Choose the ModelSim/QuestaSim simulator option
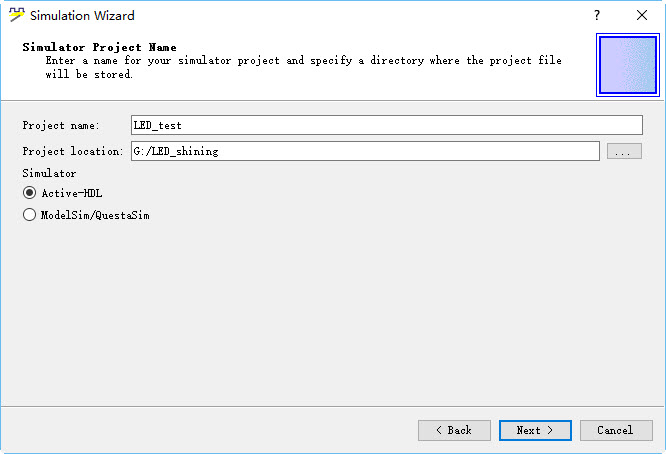The height and width of the screenshot is (454, 666). (29, 214)
